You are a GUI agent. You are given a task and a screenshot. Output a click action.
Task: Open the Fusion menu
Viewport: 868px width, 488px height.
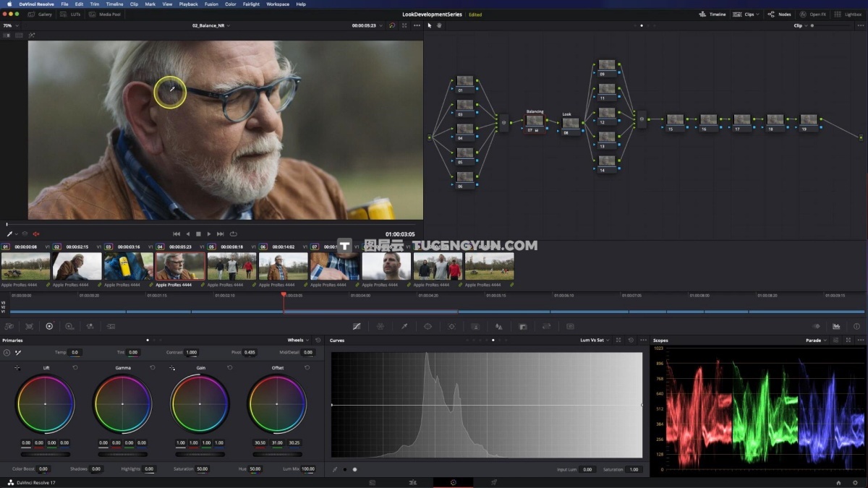point(211,4)
